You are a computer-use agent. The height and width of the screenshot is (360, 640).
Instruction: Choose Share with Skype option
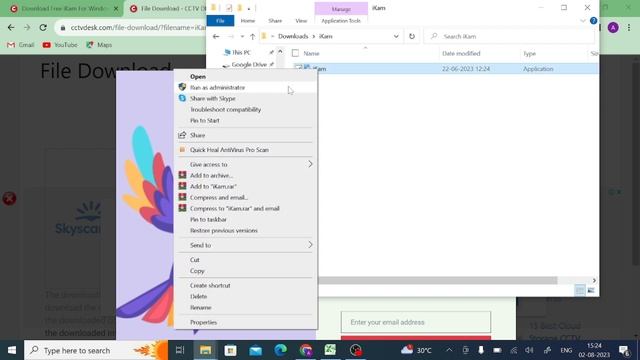(246, 98)
